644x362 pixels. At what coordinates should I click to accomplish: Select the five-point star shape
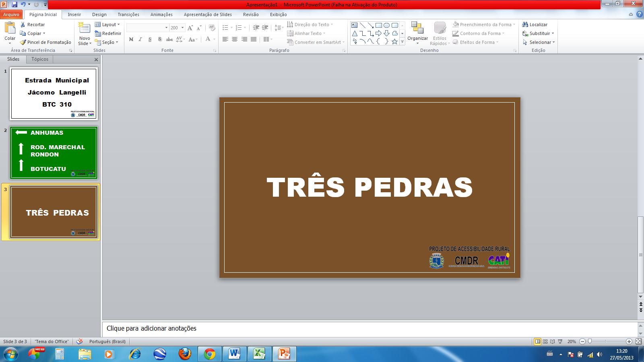click(x=395, y=41)
